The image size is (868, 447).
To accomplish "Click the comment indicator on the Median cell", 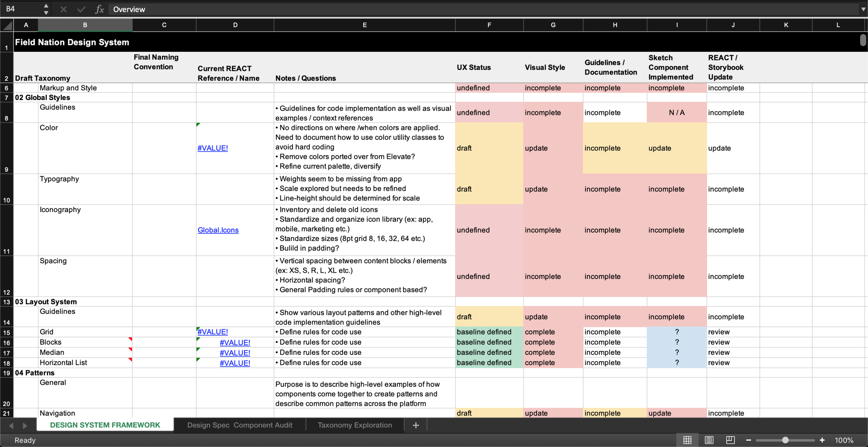I will coord(130,349).
